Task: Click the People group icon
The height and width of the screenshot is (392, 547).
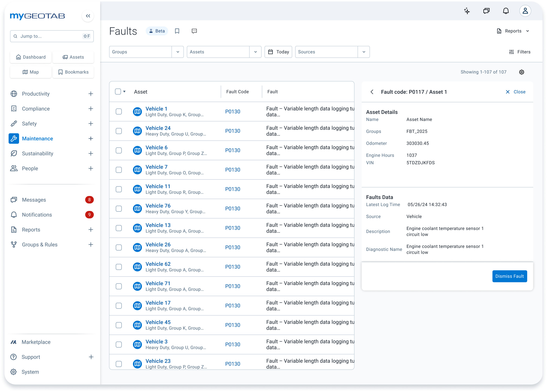Action: (x=14, y=168)
